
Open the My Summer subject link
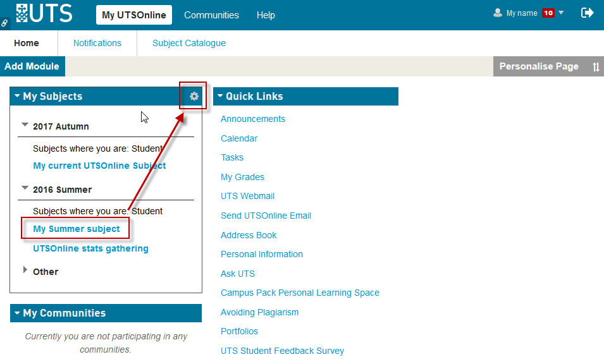77,229
